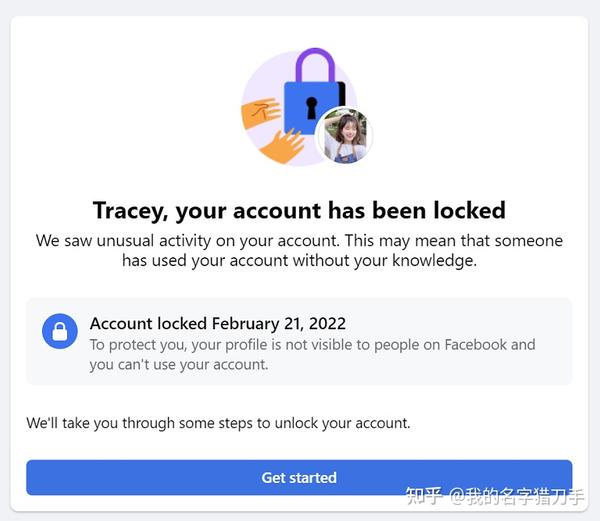The image size is (600, 521).
Task: Click the upper orange hand illustration
Action: coord(261,112)
